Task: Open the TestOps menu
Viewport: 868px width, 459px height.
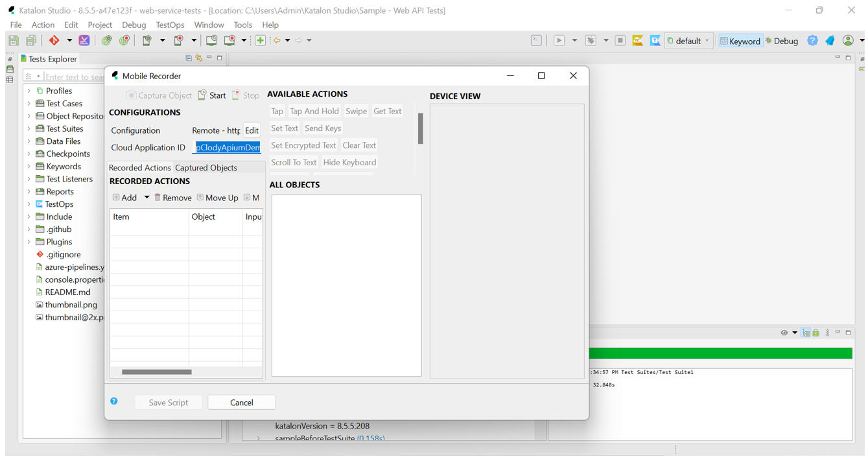Action: pos(170,25)
